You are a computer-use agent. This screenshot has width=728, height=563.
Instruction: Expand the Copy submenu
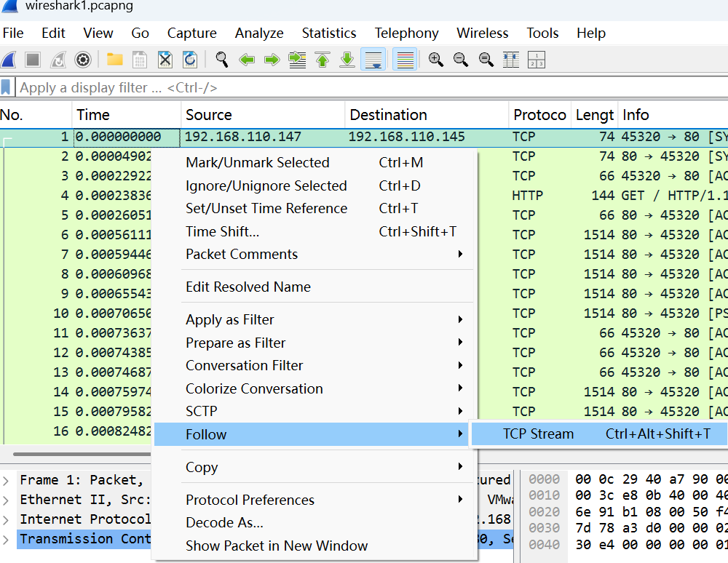tap(202, 467)
